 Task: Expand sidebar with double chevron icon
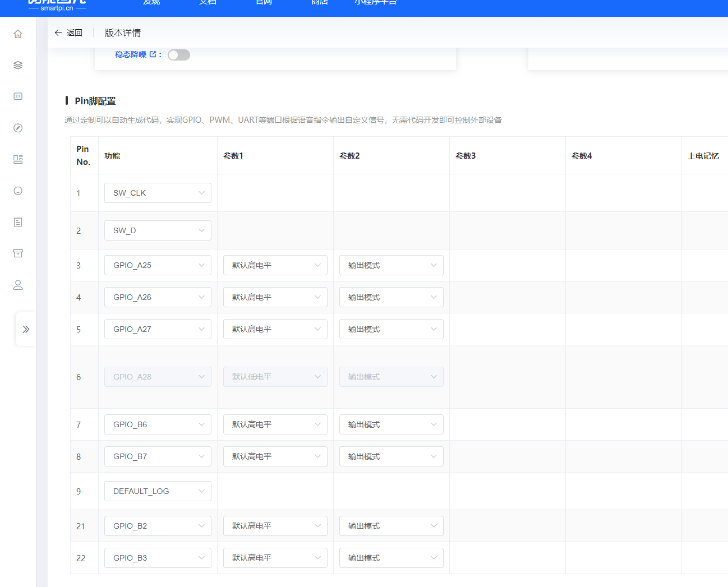[26, 329]
